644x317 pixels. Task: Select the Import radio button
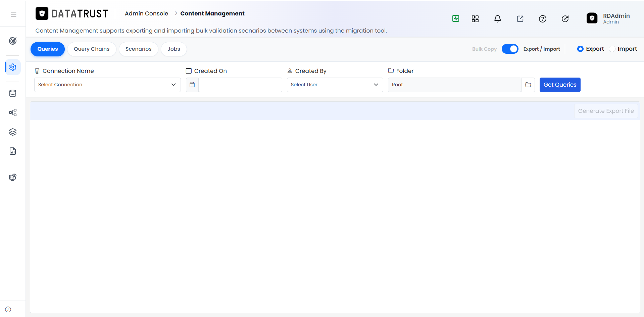point(612,49)
